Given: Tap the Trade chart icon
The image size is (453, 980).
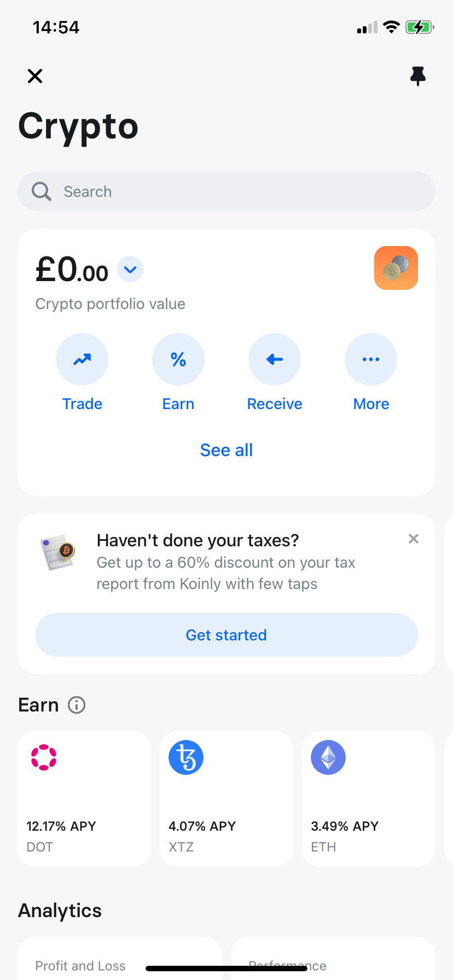Looking at the screenshot, I should [82, 359].
